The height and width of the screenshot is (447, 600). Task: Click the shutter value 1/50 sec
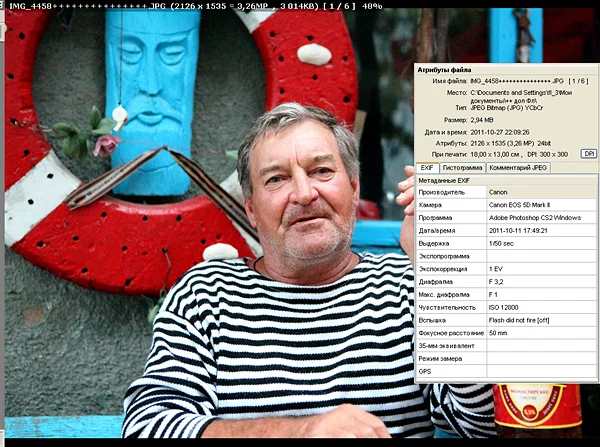[501, 243]
